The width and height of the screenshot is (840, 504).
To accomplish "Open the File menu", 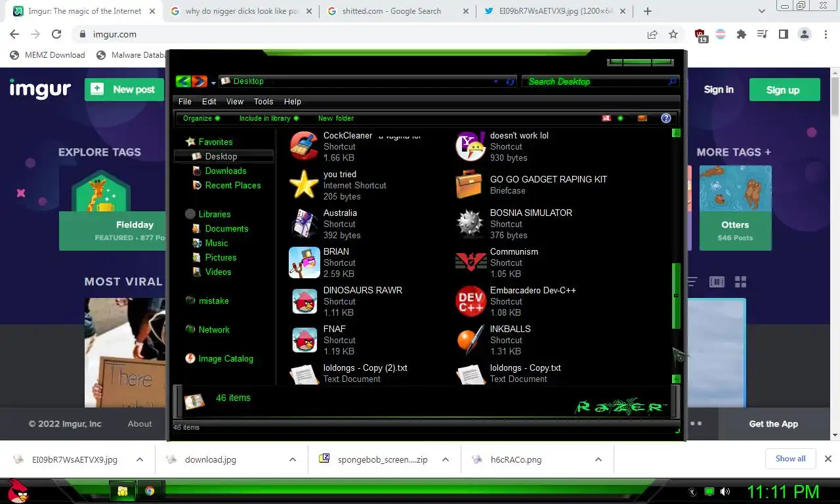I will (x=185, y=101).
